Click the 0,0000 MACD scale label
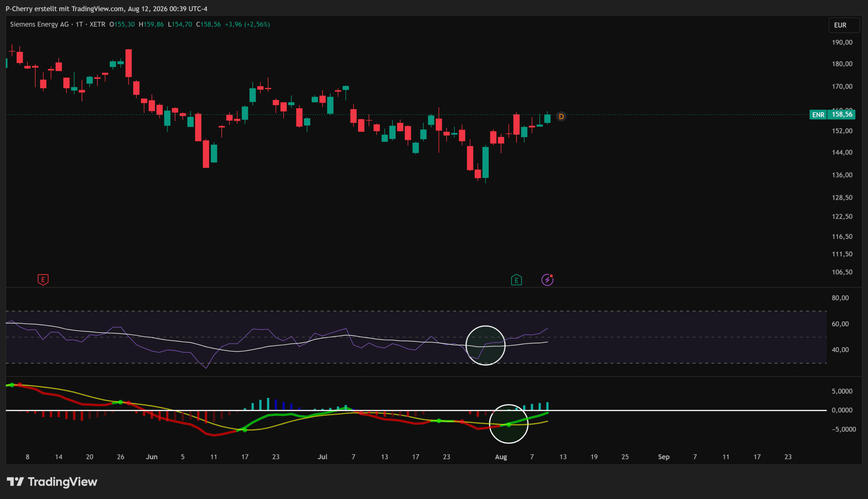868x499 pixels. coord(842,410)
